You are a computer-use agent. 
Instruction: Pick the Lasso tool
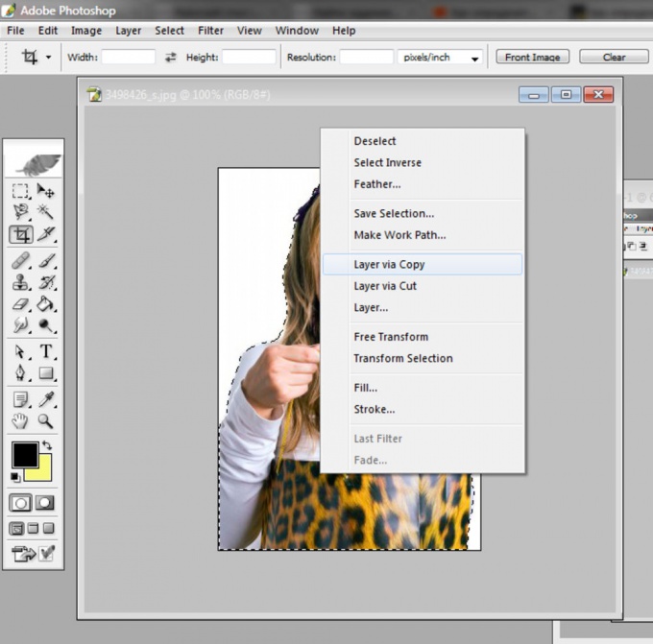pos(20,212)
